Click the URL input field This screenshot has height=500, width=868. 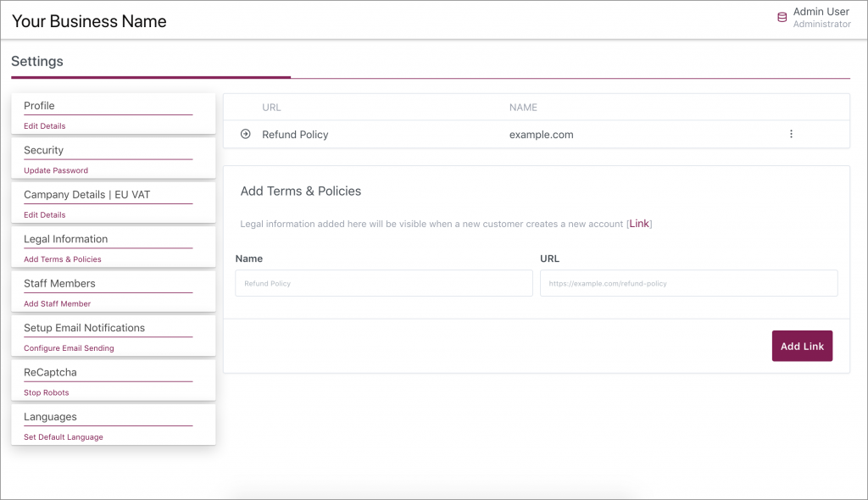pyautogui.click(x=688, y=283)
